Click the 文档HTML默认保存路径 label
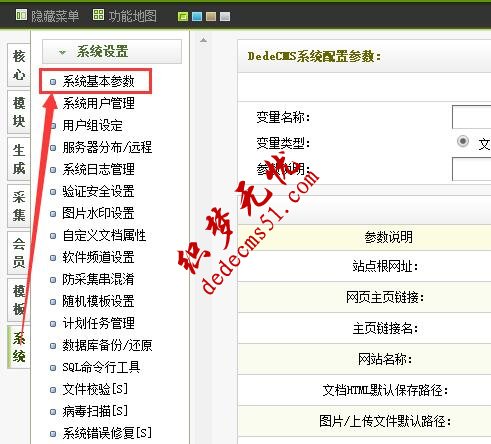Image resolution: width=491 pixels, height=444 pixels. [x=385, y=390]
